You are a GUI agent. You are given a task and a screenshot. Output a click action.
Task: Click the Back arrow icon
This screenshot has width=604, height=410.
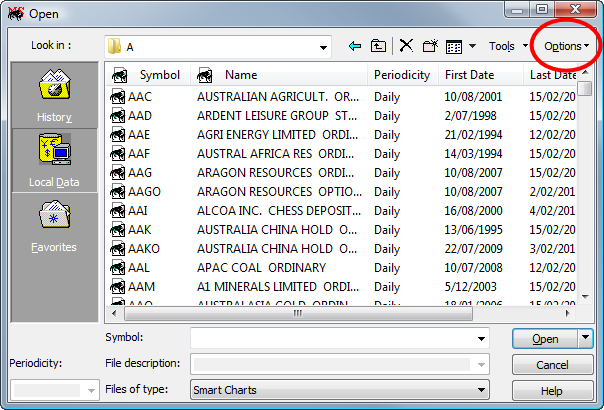354,46
